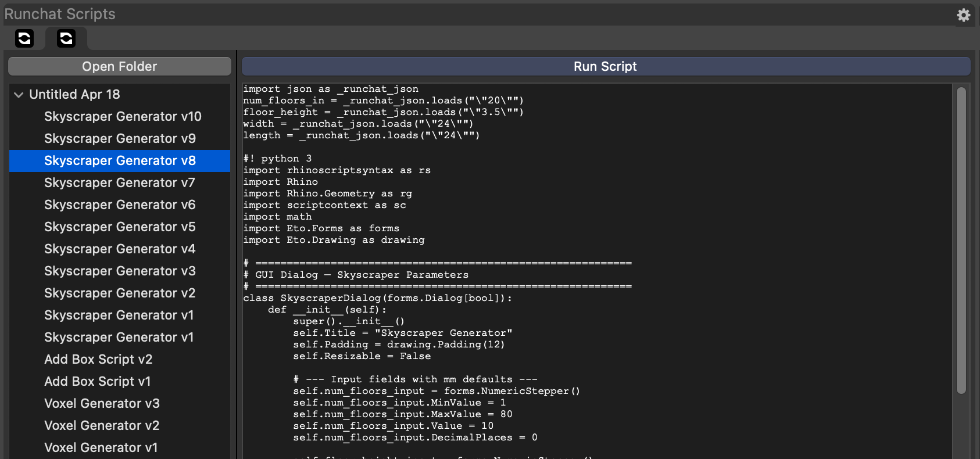980x459 pixels.
Task: Click the 'GUI Dialog — Skyscraper Parameters' comment
Action: point(356,275)
